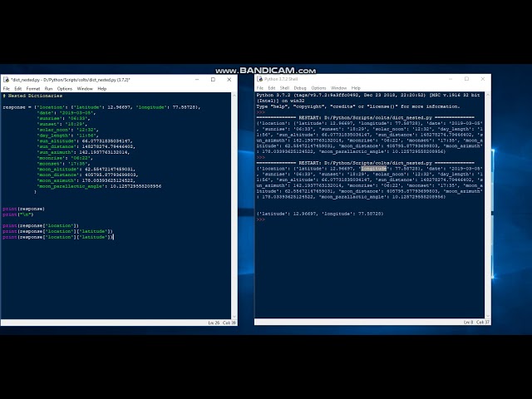Click the print(response) statement
This screenshot has height=399, width=532.
pyautogui.click(x=24, y=209)
